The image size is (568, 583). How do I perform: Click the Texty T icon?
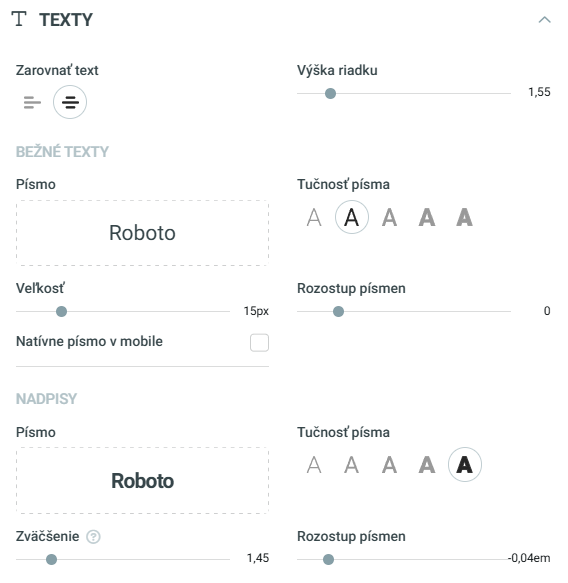19,19
